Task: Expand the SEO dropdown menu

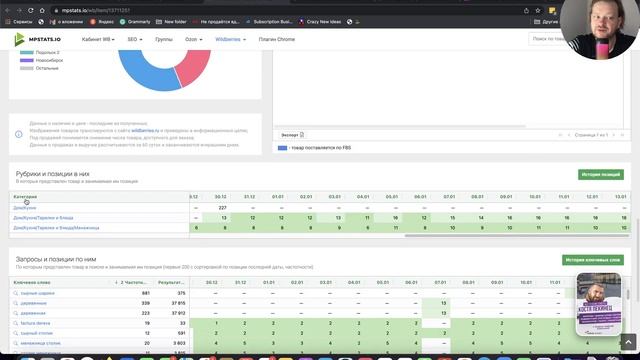Action: coord(135,39)
